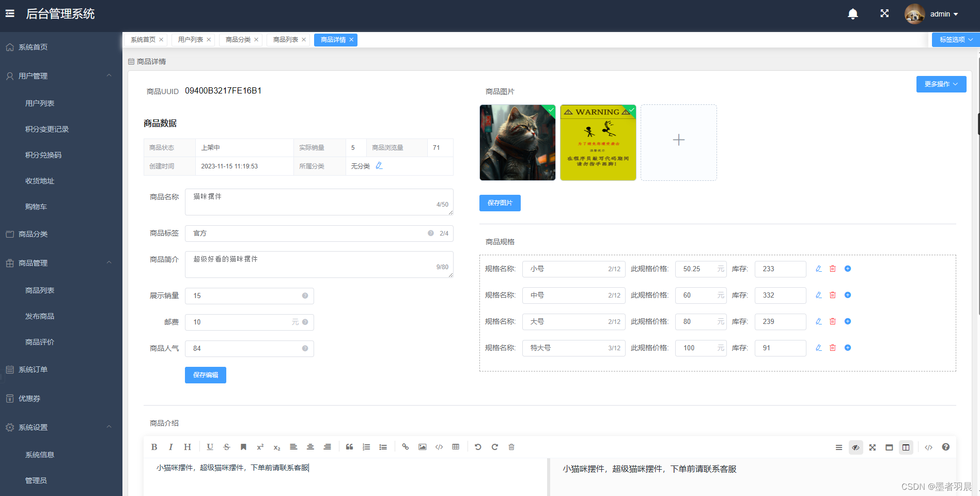The image size is (980, 496).
Task: Apply subscript formatting
Action: coord(277,447)
